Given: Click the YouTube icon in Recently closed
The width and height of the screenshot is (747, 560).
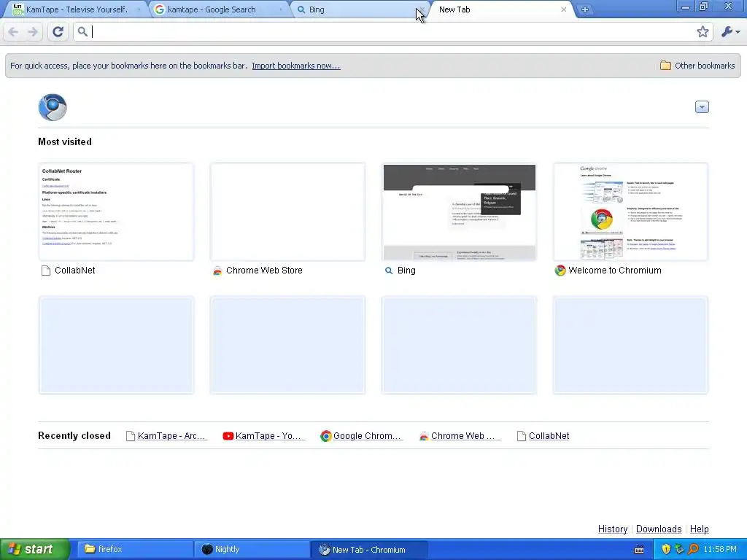Looking at the screenshot, I should point(228,436).
